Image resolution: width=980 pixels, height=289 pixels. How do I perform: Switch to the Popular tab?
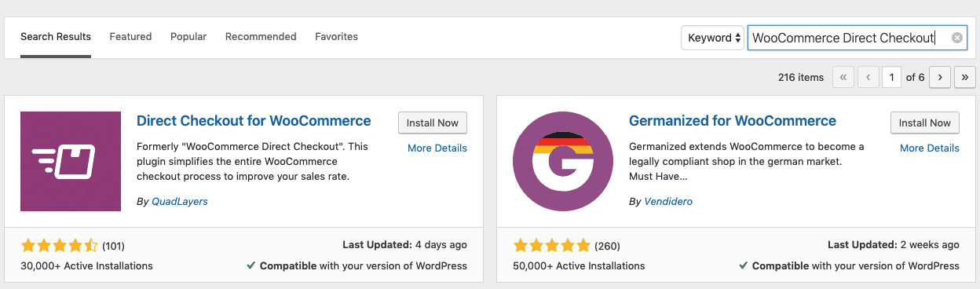click(188, 37)
